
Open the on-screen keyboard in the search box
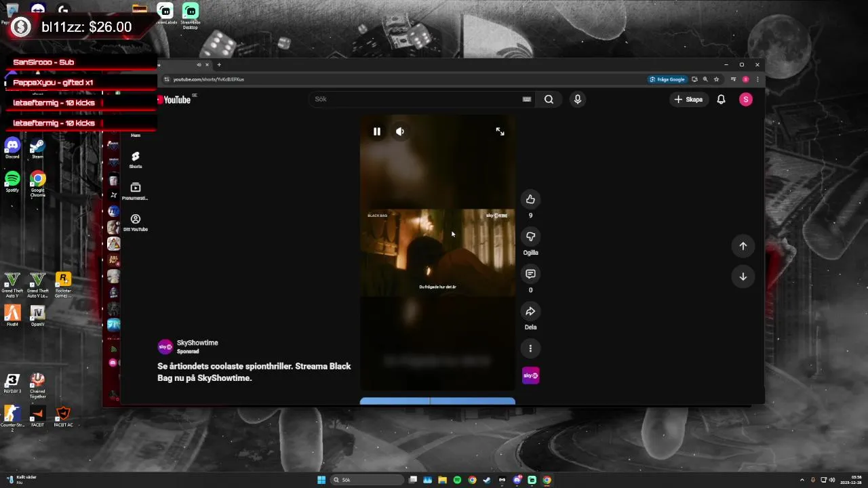527,99
